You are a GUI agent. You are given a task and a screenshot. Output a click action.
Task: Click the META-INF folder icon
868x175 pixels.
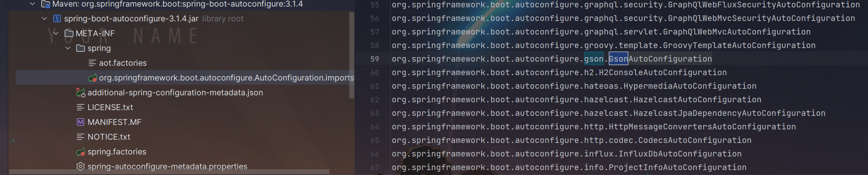click(x=69, y=34)
